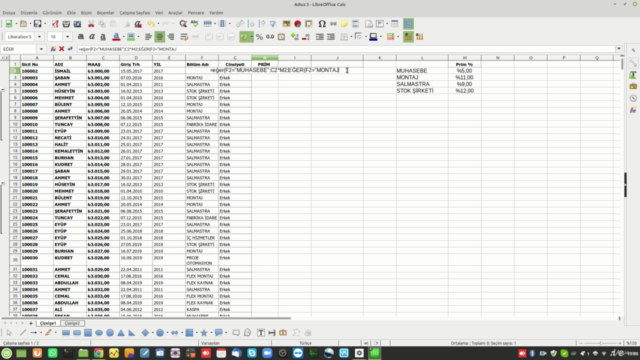Open the Function Wizard button

pyautogui.click(x=53, y=49)
